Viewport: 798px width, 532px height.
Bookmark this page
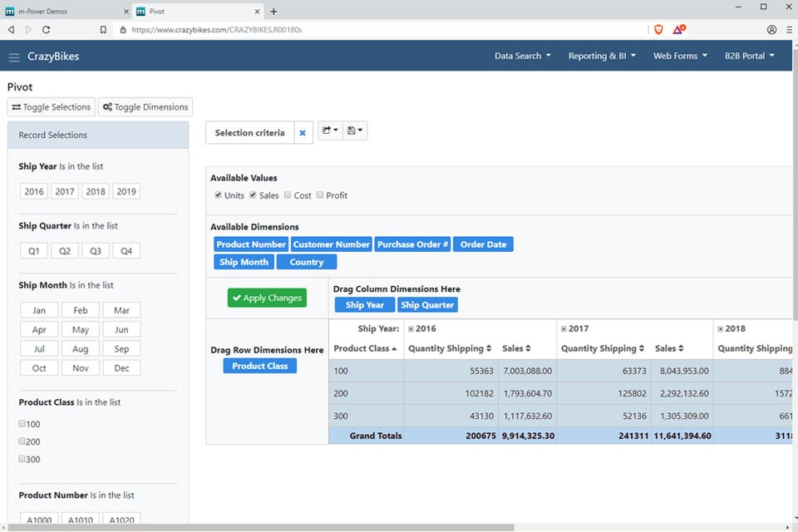click(x=103, y=30)
